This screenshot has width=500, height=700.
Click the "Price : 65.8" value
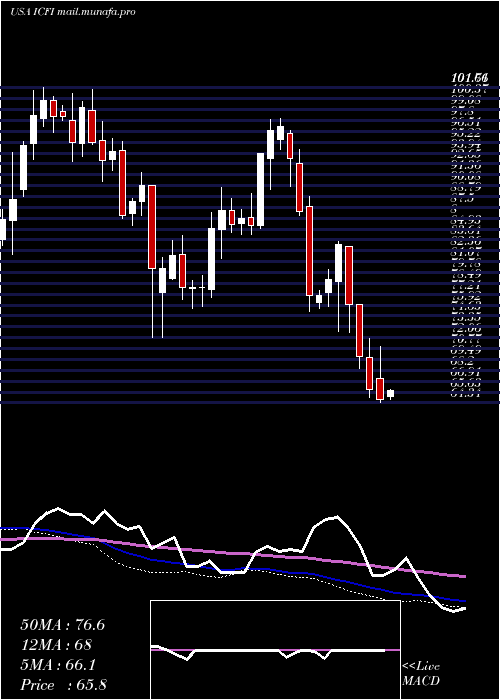tap(63, 685)
